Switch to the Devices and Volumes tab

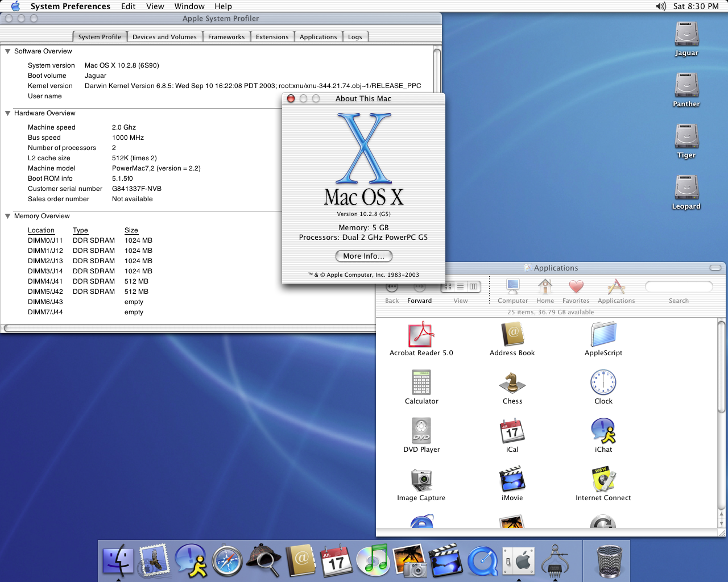164,37
